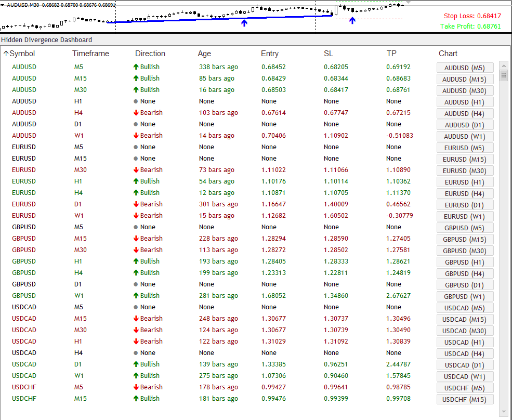Sort table by Age column header
The width and height of the screenshot is (512, 420).
(204, 54)
